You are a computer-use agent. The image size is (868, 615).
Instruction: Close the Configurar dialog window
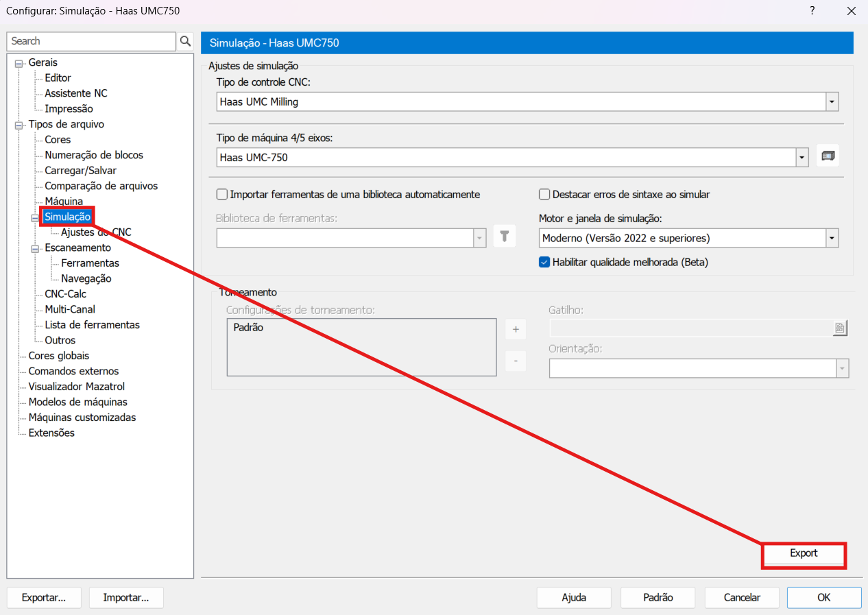851,11
